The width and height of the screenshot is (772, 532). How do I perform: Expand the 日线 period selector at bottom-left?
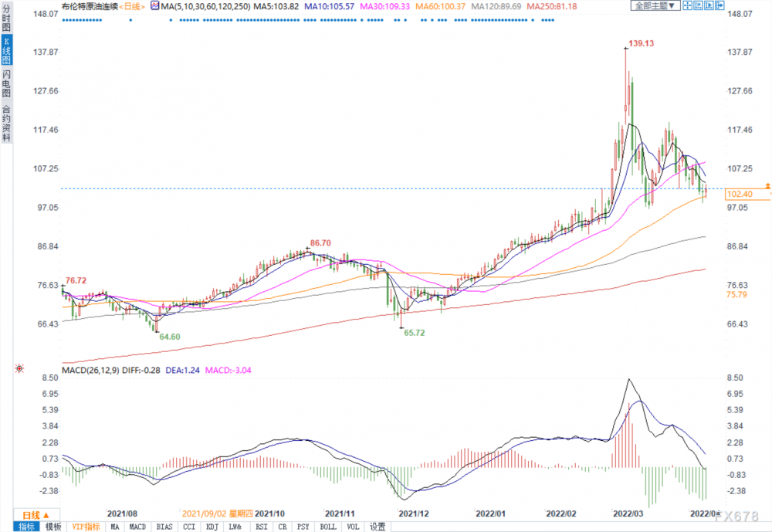point(37,514)
